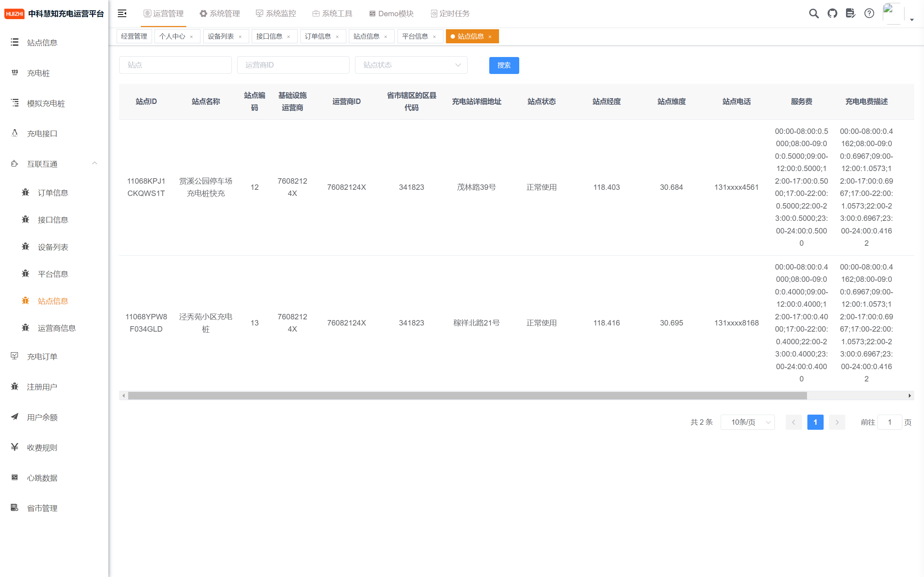Switch to 定时任务 top menu
The width and height of the screenshot is (924, 577).
(x=450, y=13)
